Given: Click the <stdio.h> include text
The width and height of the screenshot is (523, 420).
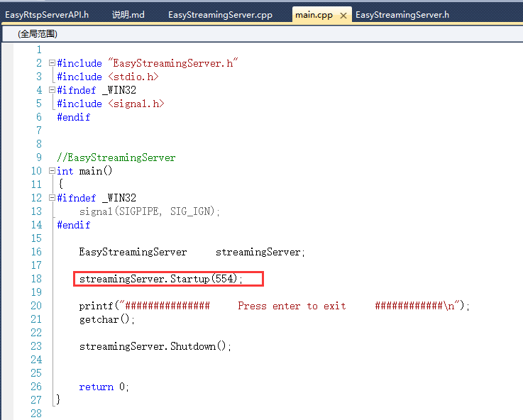Looking at the screenshot, I should tap(133, 77).
